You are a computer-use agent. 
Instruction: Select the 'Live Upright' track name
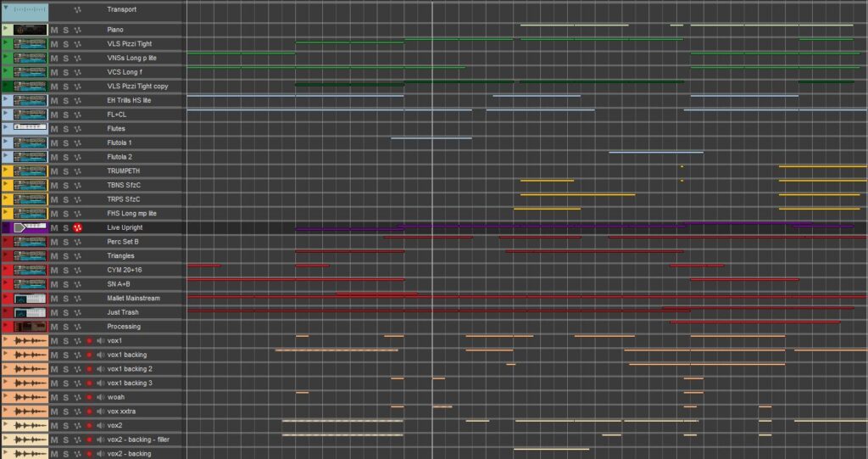coord(125,228)
